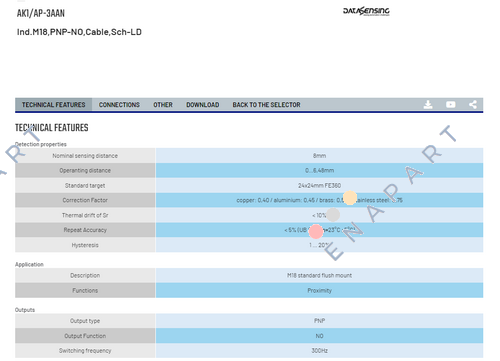Open the Other tab
The image size is (500, 361).
(163, 105)
